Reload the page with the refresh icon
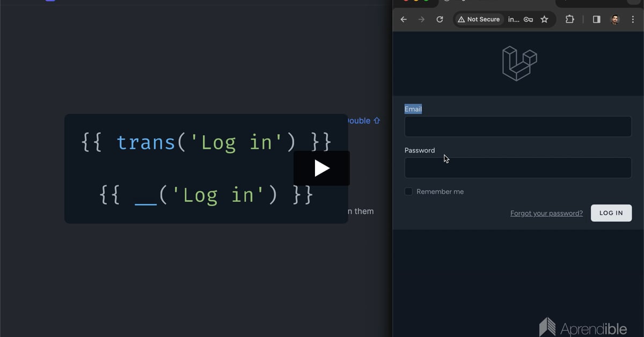This screenshot has height=337, width=644. 440,19
